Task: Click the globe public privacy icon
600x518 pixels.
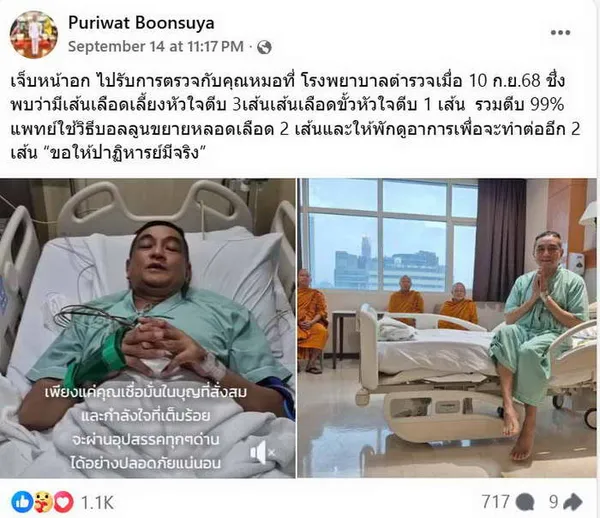Action: pyautogui.click(x=264, y=47)
